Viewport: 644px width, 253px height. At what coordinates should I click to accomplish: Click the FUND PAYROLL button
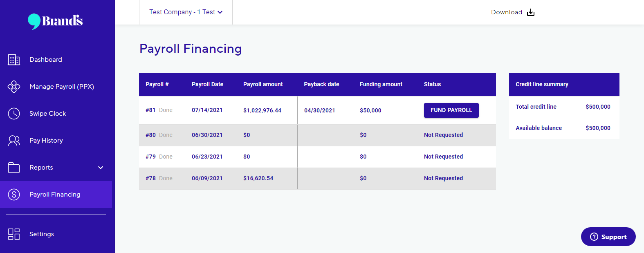point(451,110)
